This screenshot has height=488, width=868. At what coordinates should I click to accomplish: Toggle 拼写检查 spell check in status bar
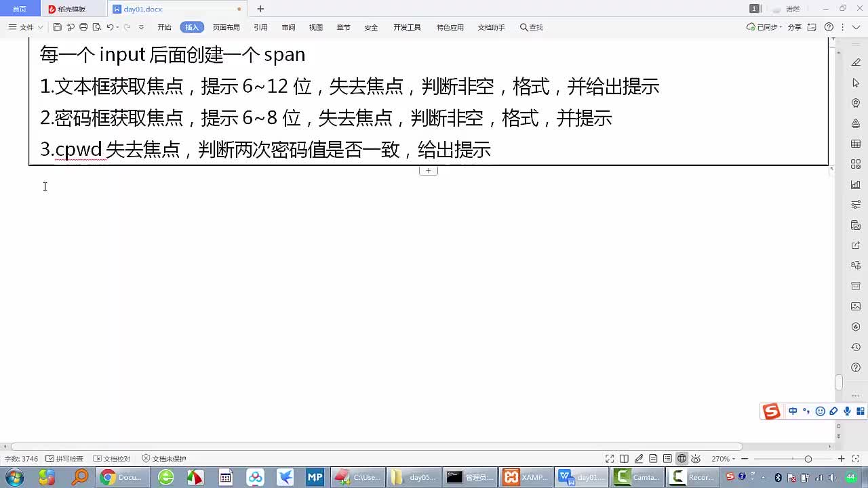coord(64,459)
